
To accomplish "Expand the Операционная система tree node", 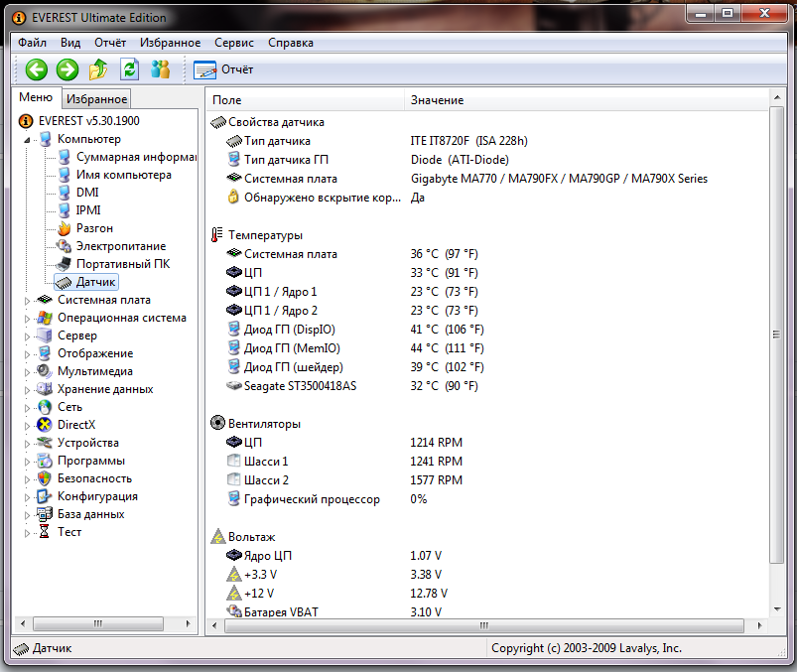I will 27,319.
